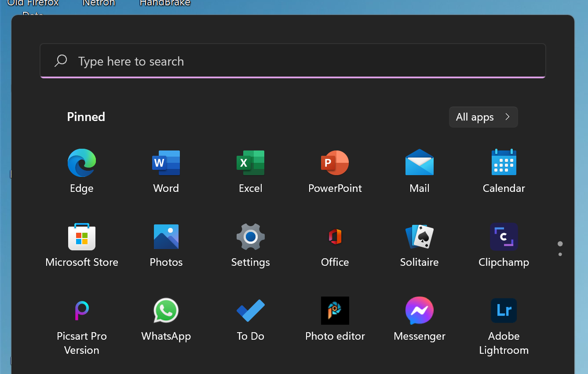This screenshot has height=374, width=588.
Task: Launch the Photos app
Action: [166, 245]
